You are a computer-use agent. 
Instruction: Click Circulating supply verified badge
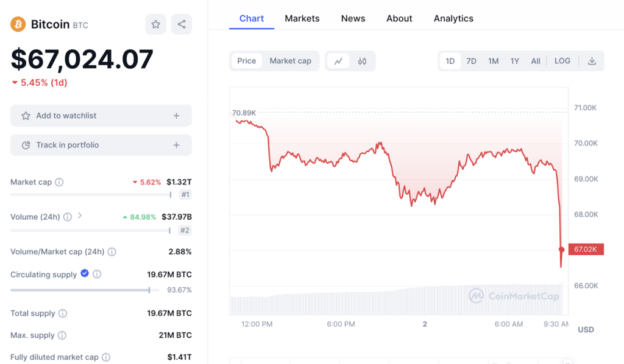85,274
